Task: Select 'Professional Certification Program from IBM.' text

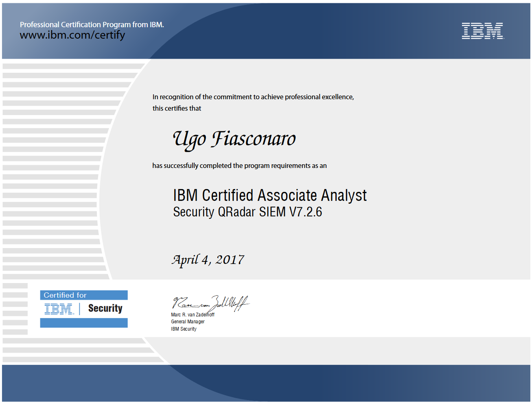Action: [92, 24]
